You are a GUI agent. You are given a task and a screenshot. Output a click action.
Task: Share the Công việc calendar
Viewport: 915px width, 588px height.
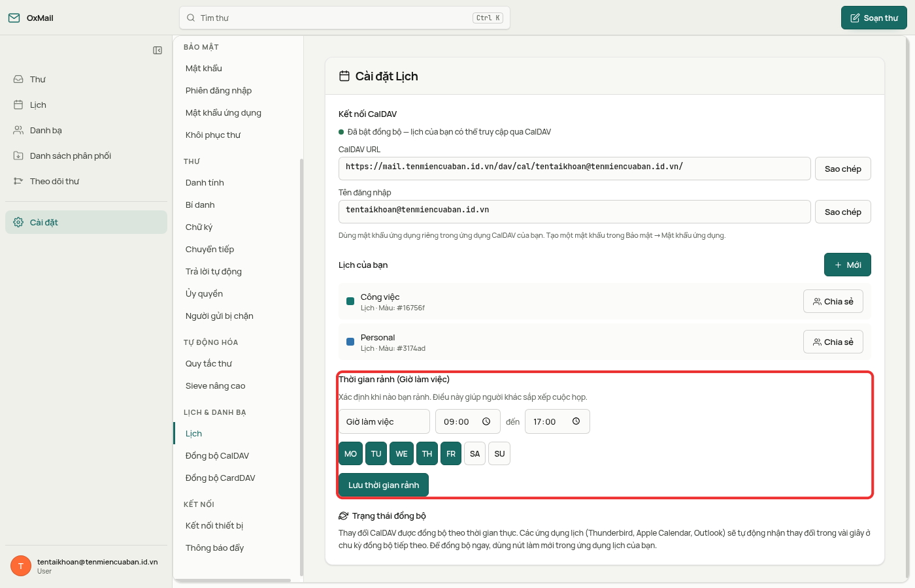833,301
